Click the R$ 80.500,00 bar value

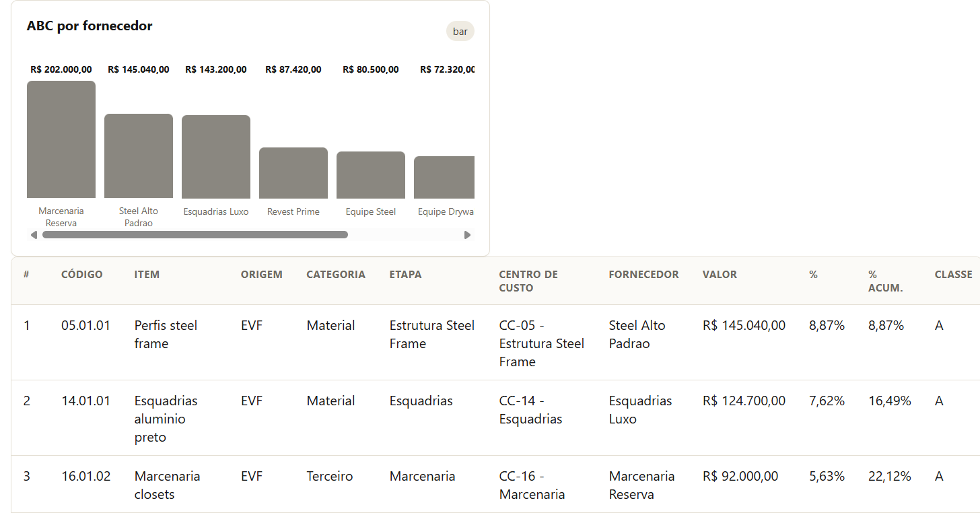pos(371,69)
